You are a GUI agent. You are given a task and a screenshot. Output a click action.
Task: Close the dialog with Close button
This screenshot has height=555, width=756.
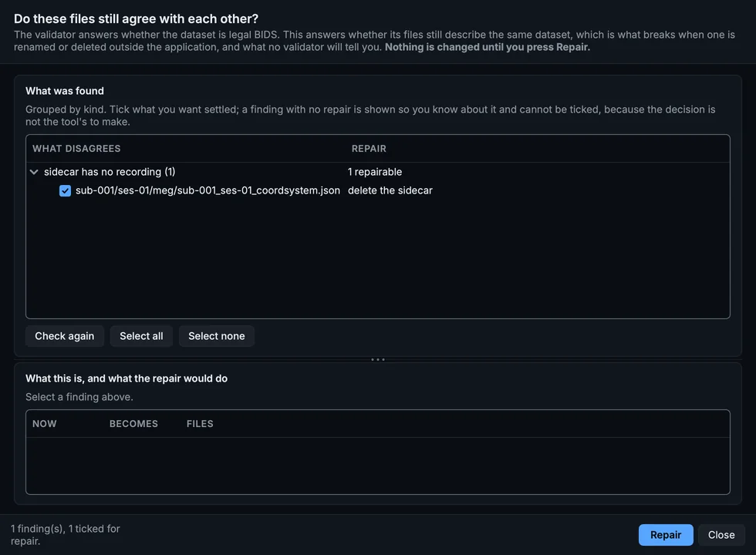pos(721,535)
